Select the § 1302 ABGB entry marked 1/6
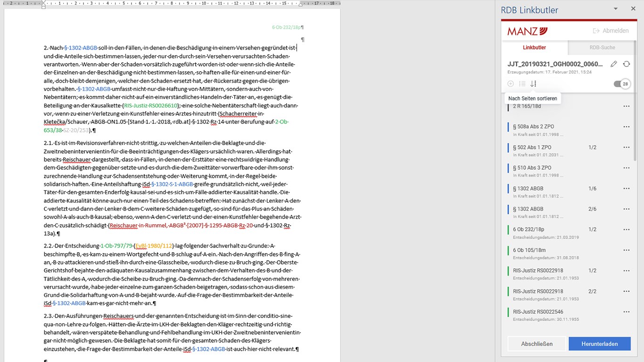 [x=569, y=191]
